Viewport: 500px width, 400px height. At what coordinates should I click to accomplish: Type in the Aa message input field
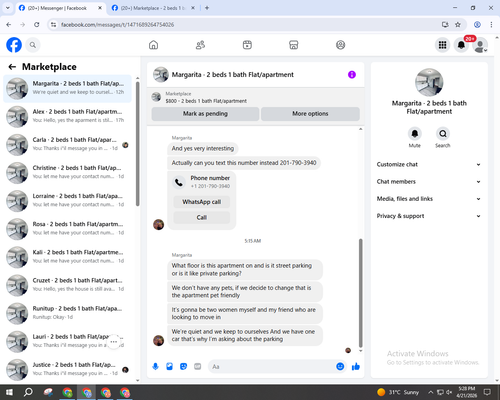click(272, 367)
